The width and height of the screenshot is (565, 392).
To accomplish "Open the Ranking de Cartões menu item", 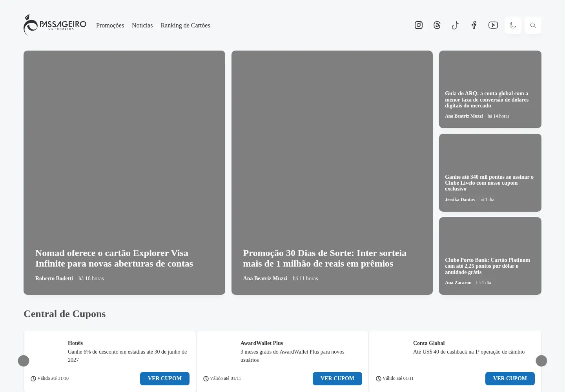I will pyautogui.click(x=185, y=25).
